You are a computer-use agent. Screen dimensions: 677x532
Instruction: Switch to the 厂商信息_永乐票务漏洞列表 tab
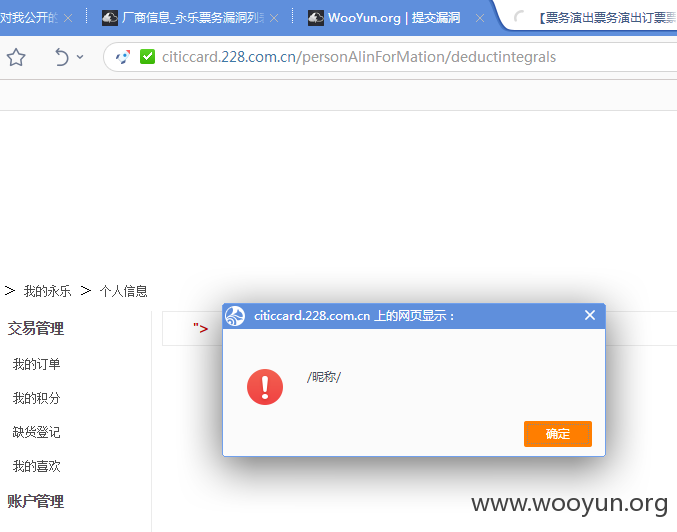click(x=193, y=18)
